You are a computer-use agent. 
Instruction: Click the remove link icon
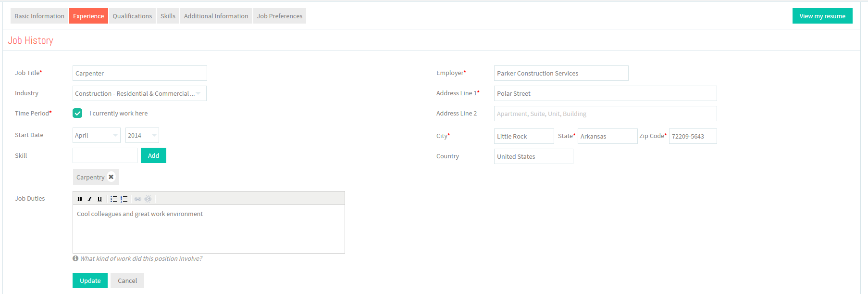pyautogui.click(x=148, y=199)
